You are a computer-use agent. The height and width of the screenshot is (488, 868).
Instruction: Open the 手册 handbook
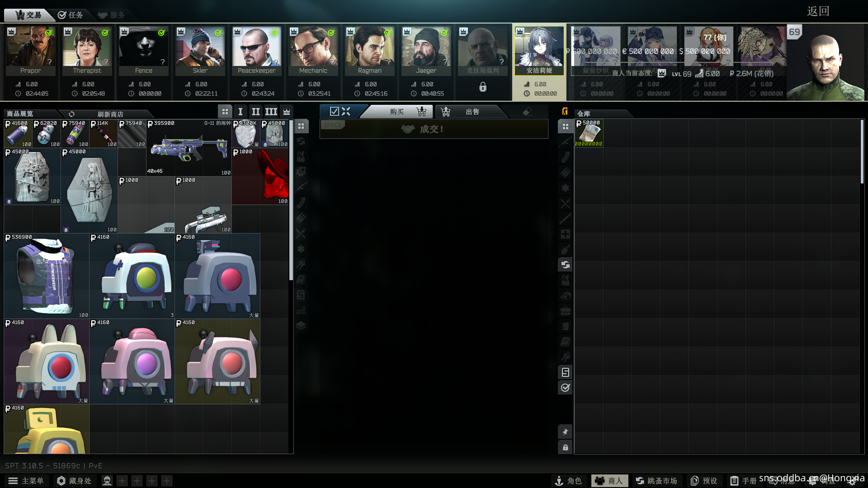(744, 481)
